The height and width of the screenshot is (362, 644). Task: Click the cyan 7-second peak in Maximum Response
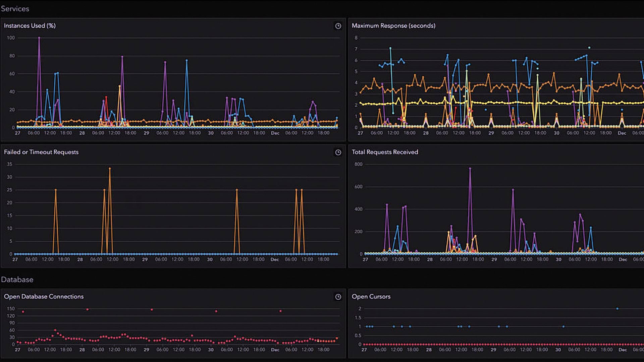tap(390, 48)
